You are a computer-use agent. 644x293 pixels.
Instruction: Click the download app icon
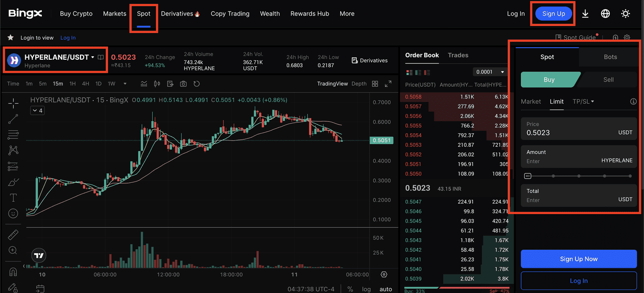[x=585, y=14]
